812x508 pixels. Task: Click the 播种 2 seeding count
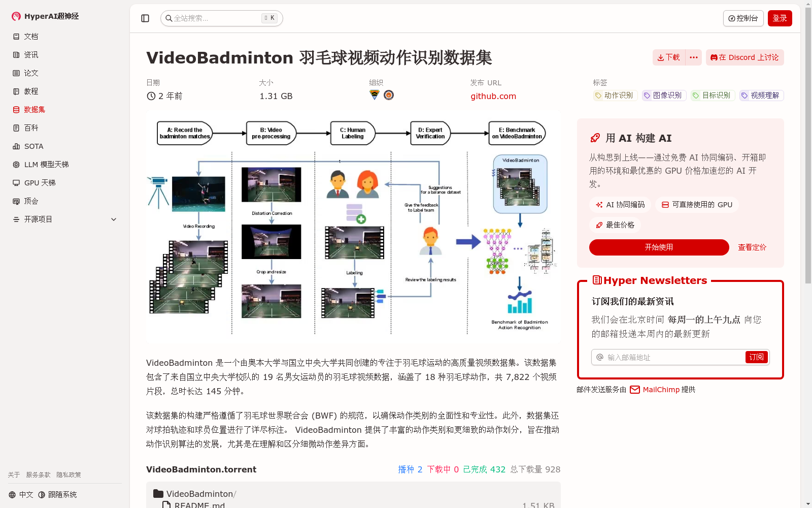pyautogui.click(x=410, y=469)
